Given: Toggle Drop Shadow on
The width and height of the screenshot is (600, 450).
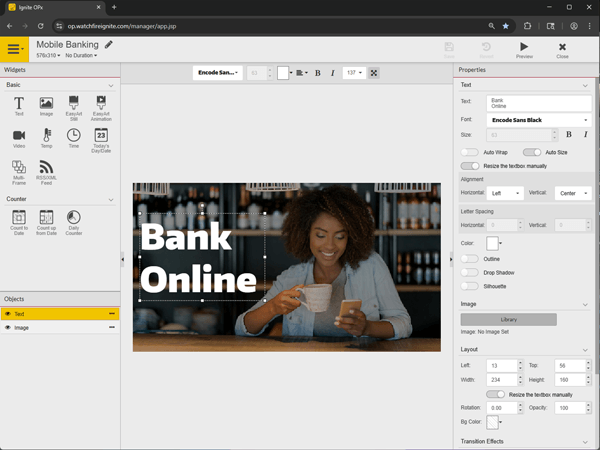Looking at the screenshot, I should (469, 271).
